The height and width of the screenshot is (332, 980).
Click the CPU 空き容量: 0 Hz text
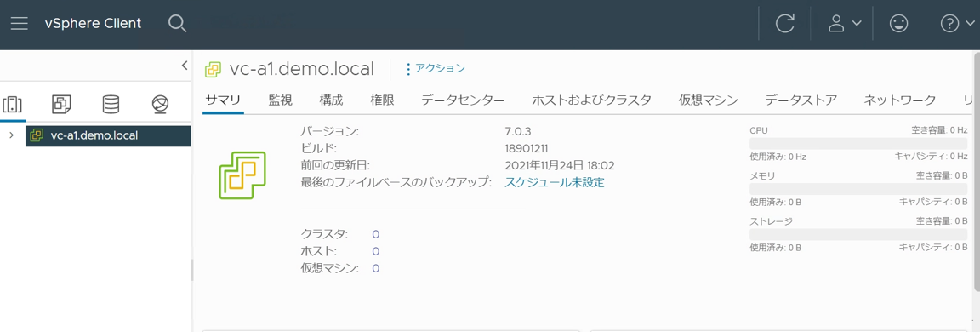pos(939,131)
